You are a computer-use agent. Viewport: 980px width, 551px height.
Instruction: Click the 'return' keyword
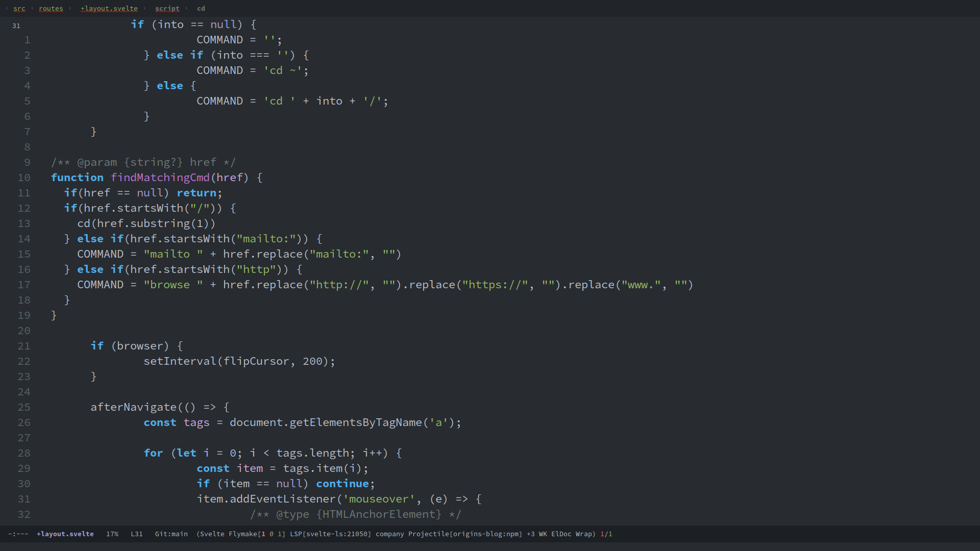click(197, 193)
